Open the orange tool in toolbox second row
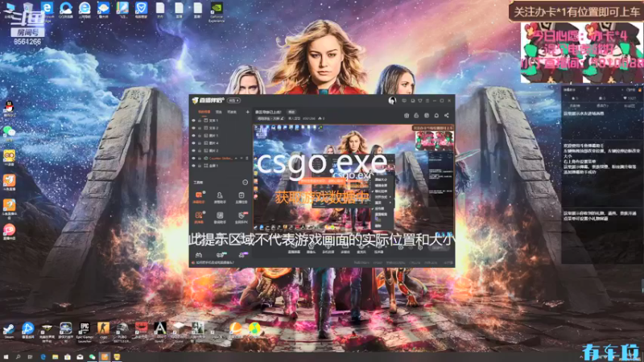 (x=199, y=217)
